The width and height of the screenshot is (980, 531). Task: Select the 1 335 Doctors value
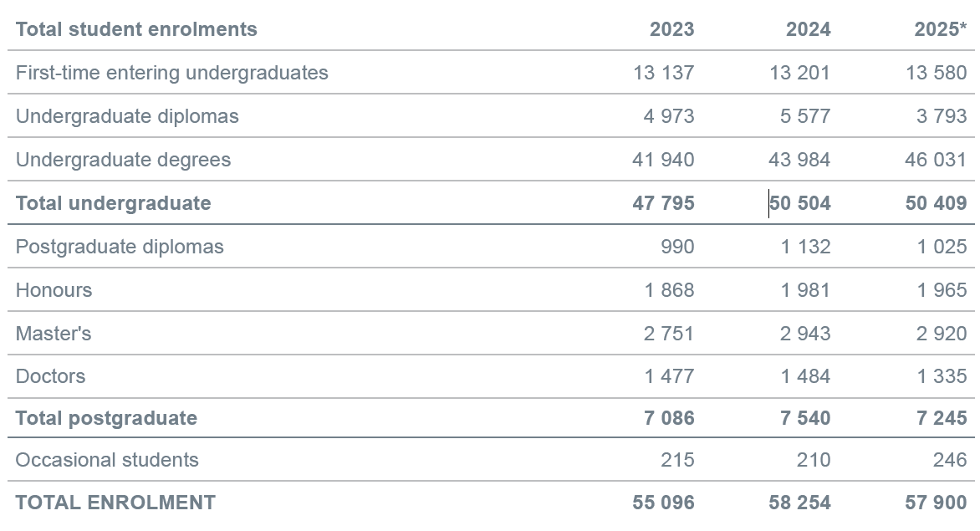[942, 376]
